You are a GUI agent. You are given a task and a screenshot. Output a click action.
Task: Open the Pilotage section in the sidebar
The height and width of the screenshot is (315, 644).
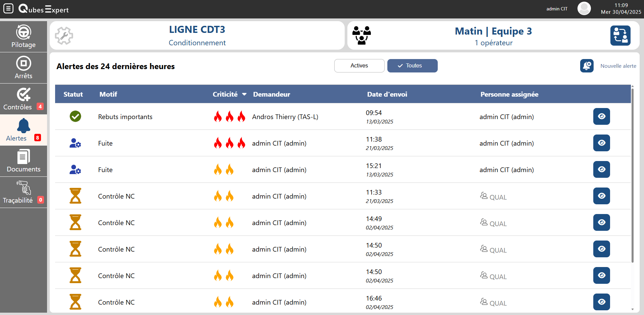click(23, 36)
